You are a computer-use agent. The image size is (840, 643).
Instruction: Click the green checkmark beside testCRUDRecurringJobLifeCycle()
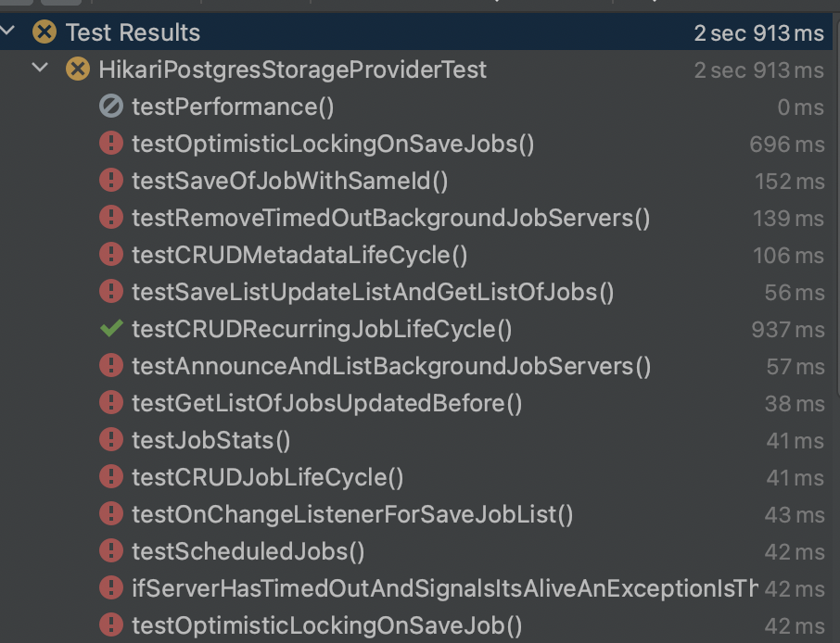[111, 330]
